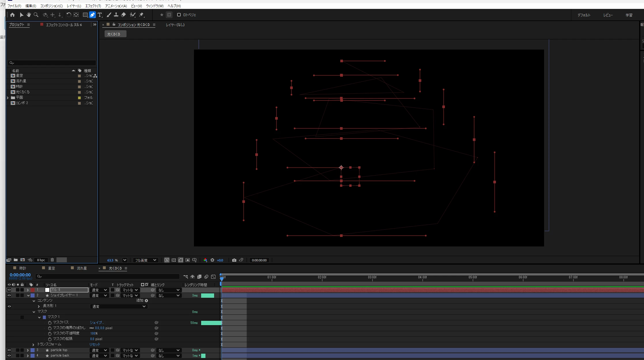Viewport: 644px width, 360px height.
Task: Open the magnification ratio dropdown
Action: (x=124, y=260)
